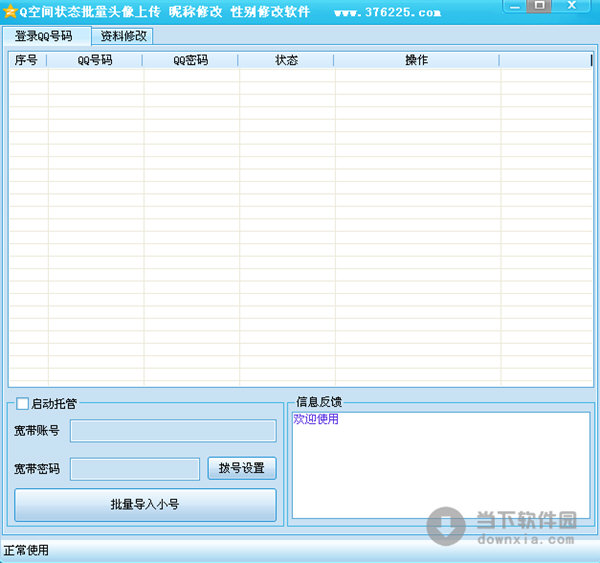Select the 状态 column header
Image resolution: width=600 pixels, height=563 pixels.
[x=286, y=60]
